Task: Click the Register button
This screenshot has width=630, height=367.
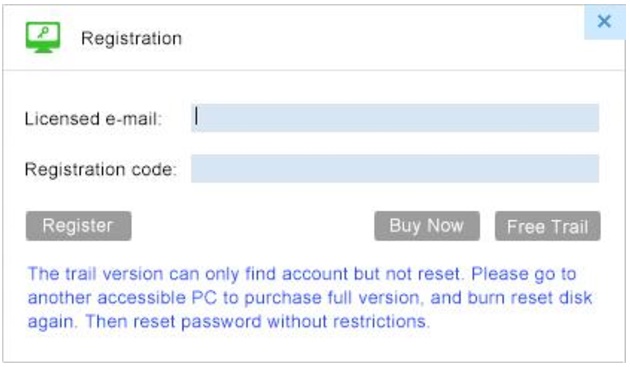Action: pyautogui.click(x=79, y=226)
